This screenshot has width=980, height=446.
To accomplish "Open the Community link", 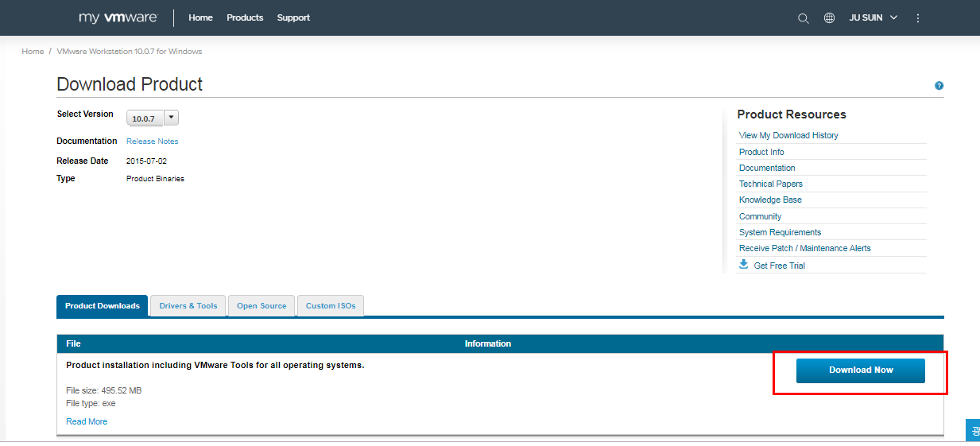I will pos(760,216).
